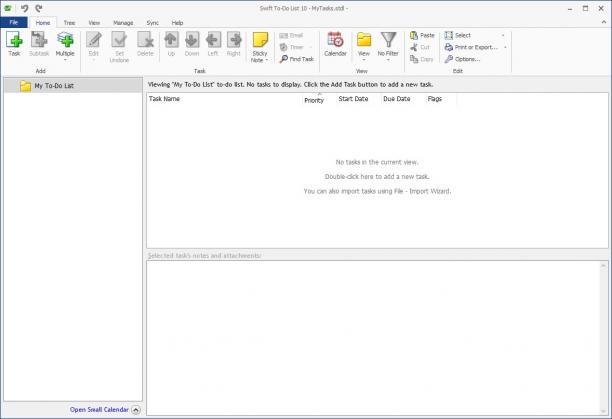Image resolution: width=612 pixels, height=419 pixels.
Task: Expand the Sticky Note dropdown arrow
Action: 267,60
